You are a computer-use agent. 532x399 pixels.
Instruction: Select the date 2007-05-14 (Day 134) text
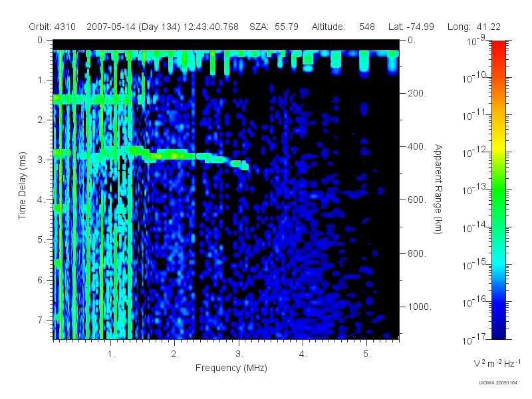point(134,27)
